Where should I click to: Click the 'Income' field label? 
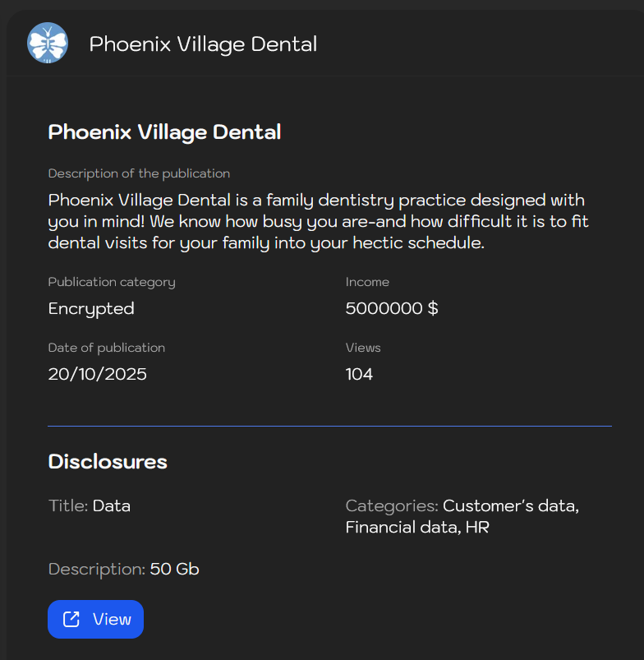(x=367, y=282)
